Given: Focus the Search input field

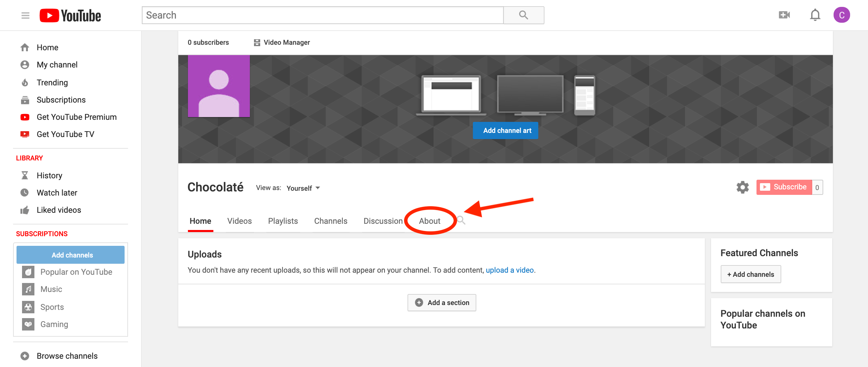Looking at the screenshot, I should click(322, 15).
